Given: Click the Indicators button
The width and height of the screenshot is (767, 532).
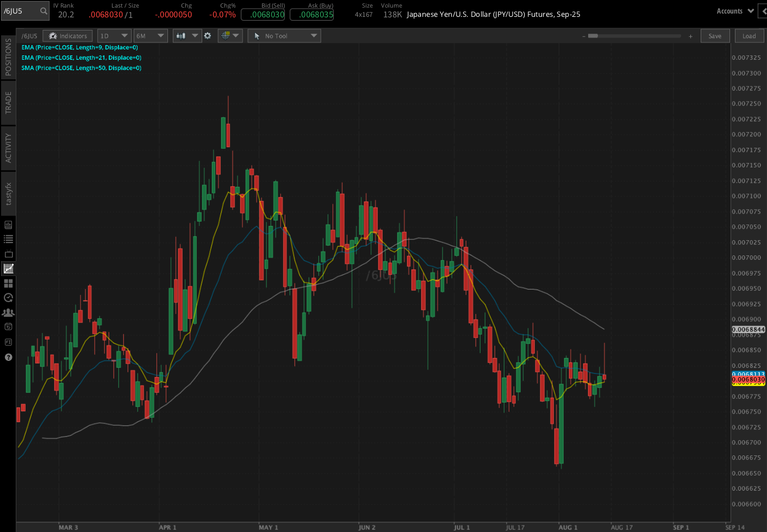Looking at the screenshot, I should coord(67,36).
